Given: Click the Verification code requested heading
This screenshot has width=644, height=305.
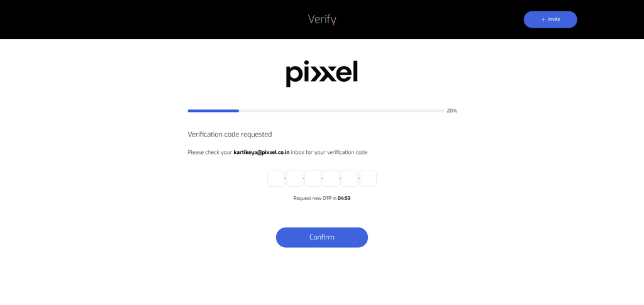Looking at the screenshot, I should tap(230, 134).
